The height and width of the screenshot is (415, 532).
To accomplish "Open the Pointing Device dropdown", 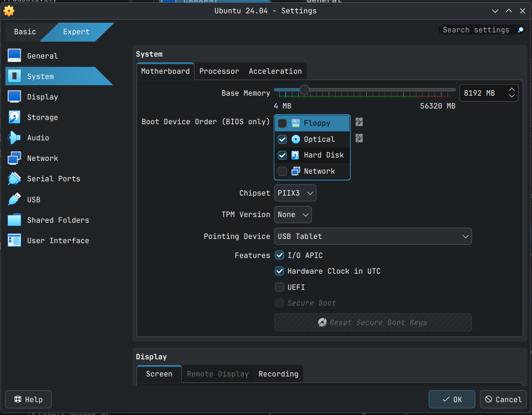I will [373, 236].
